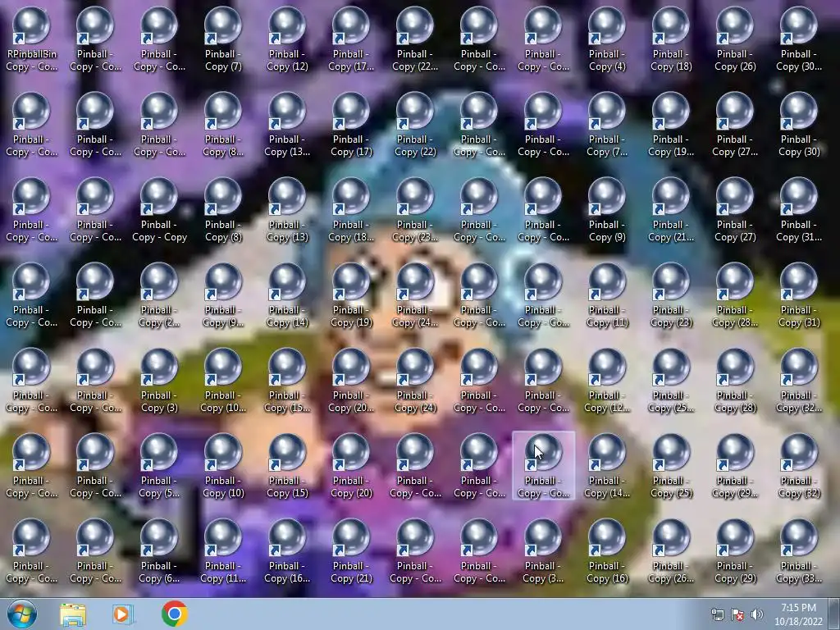The height and width of the screenshot is (630, 840).
Task: Select the overlapping Recycle Bin/Pinball icon
Action: click(x=32, y=39)
